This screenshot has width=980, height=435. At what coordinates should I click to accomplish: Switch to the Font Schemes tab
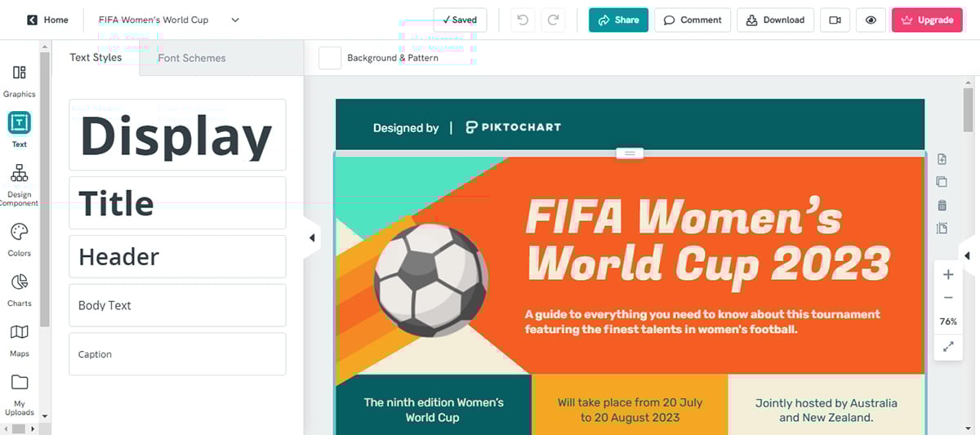[x=192, y=58]
